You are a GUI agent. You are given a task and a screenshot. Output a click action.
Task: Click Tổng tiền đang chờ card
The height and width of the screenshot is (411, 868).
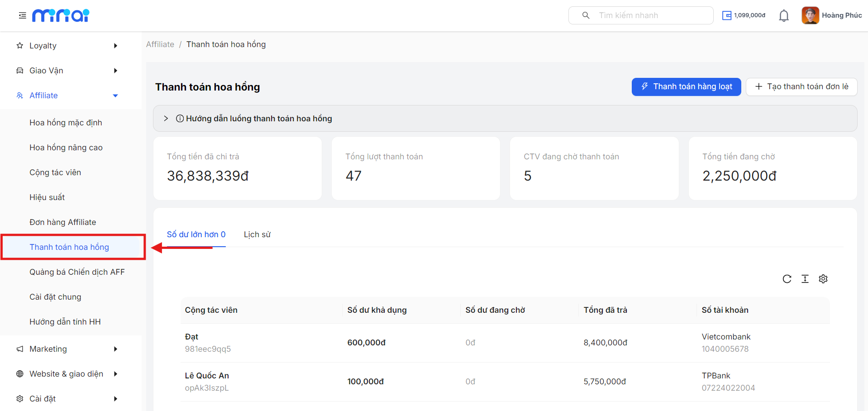(x=773, y=168)
